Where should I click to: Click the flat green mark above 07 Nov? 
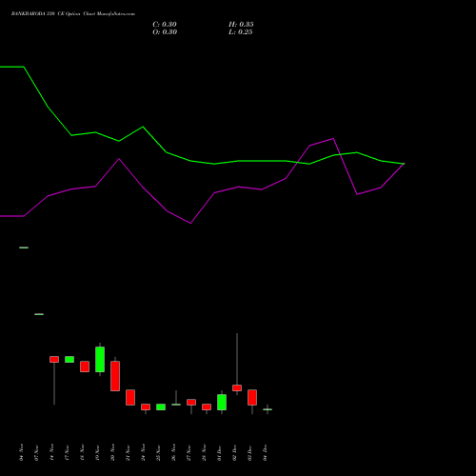[39, 314]
